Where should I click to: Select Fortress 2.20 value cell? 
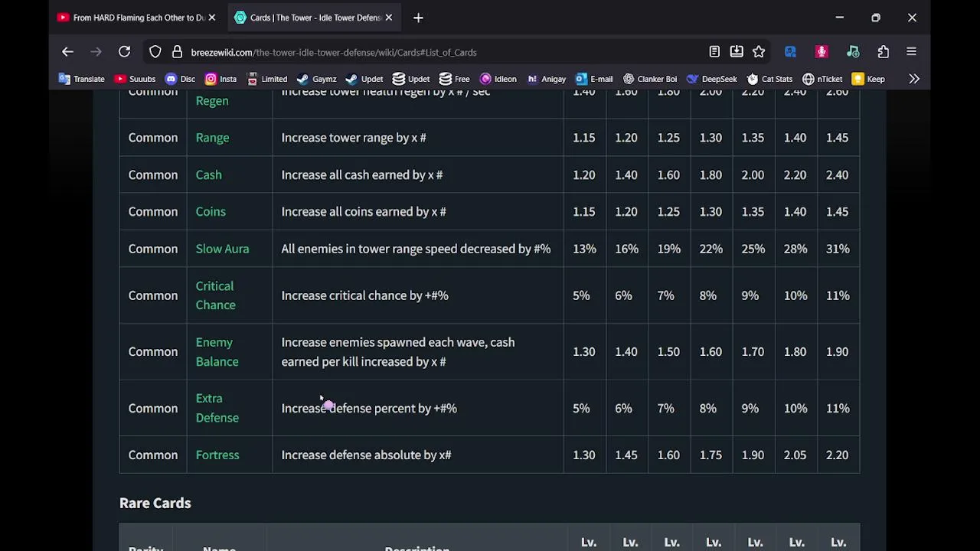tap(838, 455)
